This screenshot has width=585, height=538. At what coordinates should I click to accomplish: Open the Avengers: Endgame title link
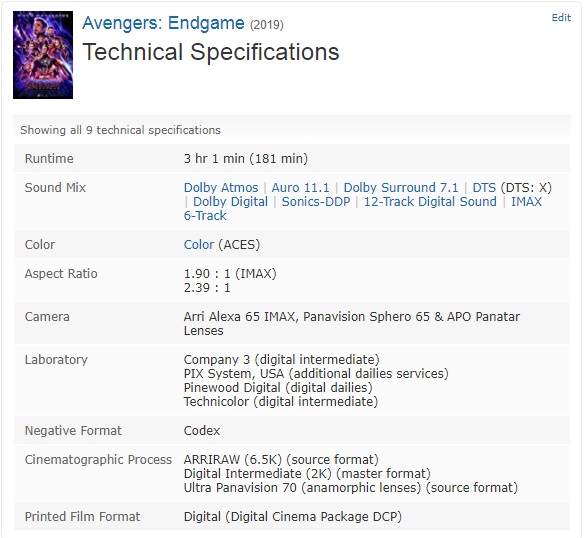pos(163,23)
